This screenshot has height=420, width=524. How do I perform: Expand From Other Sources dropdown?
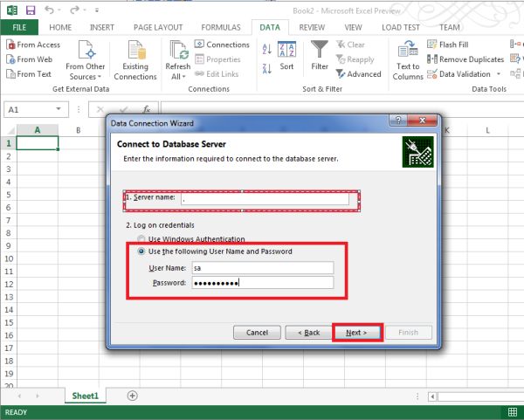click(86, 60)
